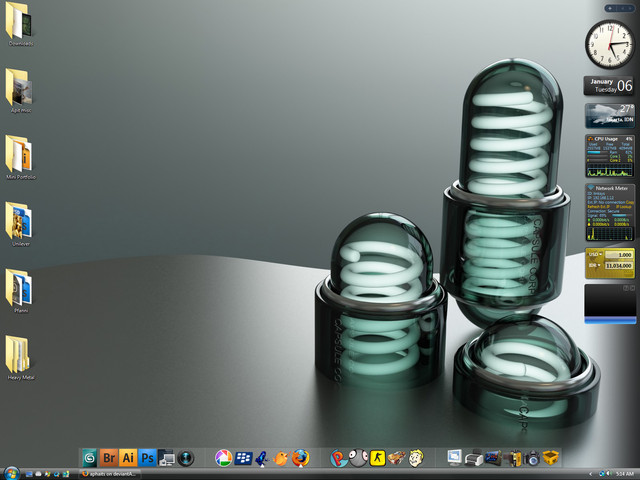
Task: Open the orange P circle dock icon
Action: click(x=339, y=458)
